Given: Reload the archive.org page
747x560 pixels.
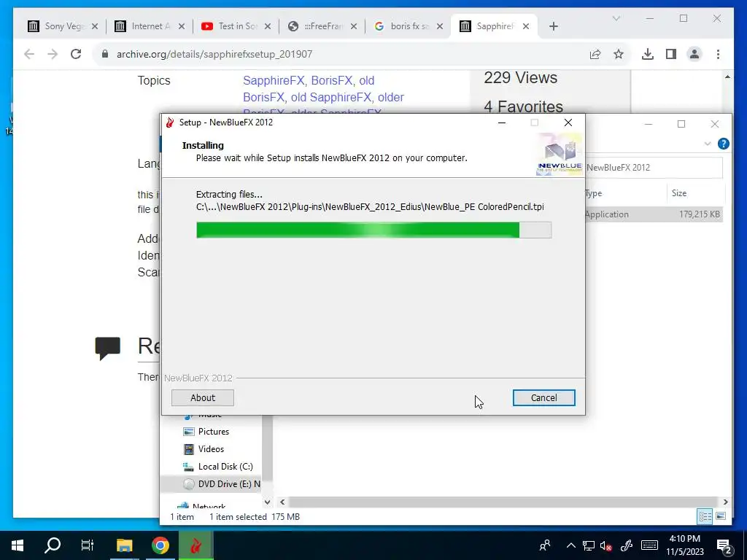Looking at the screenshot, I should [76, 54].
